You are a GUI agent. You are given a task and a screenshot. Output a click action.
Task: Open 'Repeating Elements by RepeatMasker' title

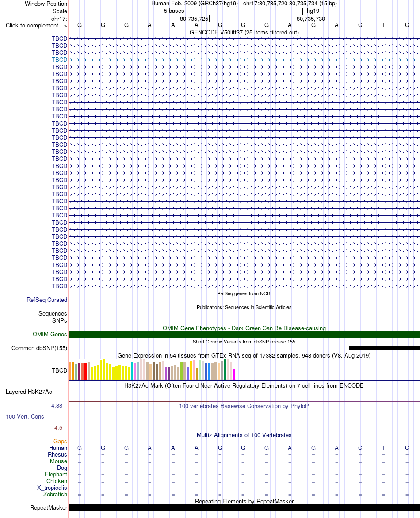tap(244, 501)
